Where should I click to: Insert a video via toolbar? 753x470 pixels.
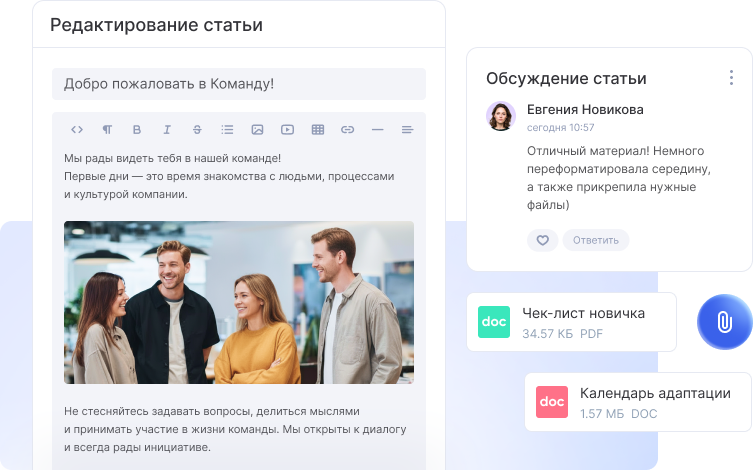287,130
